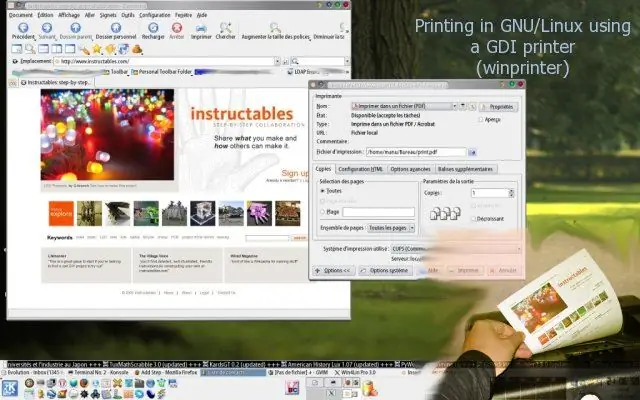This screenshot has height=400, width=640.
Task: Click the Imprimer button in print dialog
Action: coord(465,271)
